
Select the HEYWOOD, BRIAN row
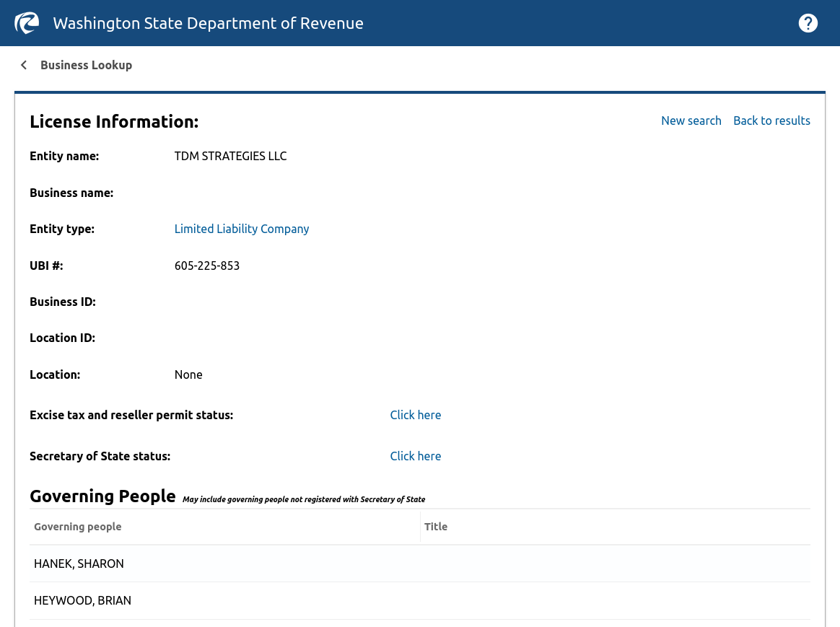click(420, 601)
